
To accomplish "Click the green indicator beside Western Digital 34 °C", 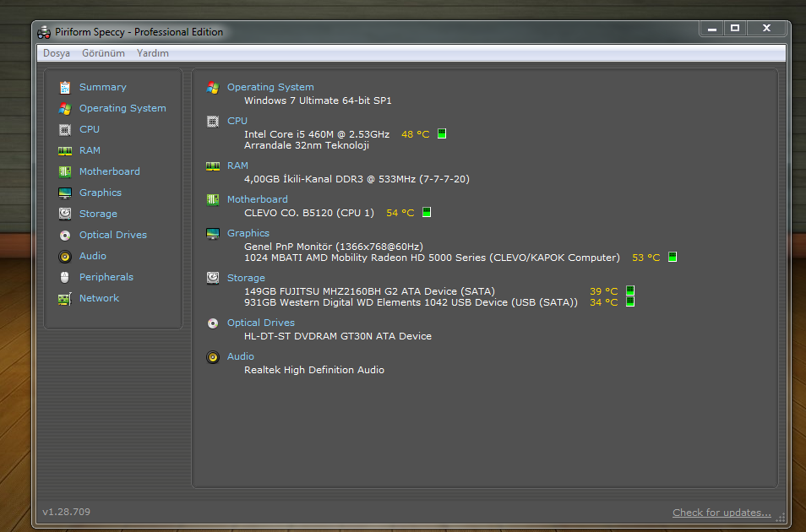I will [630, 301].
